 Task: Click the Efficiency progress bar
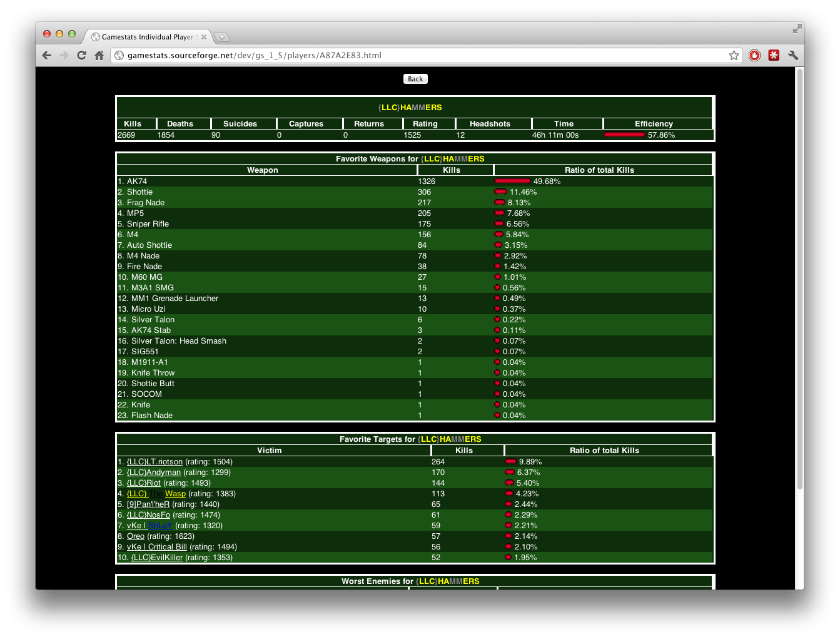coord(624,135)
